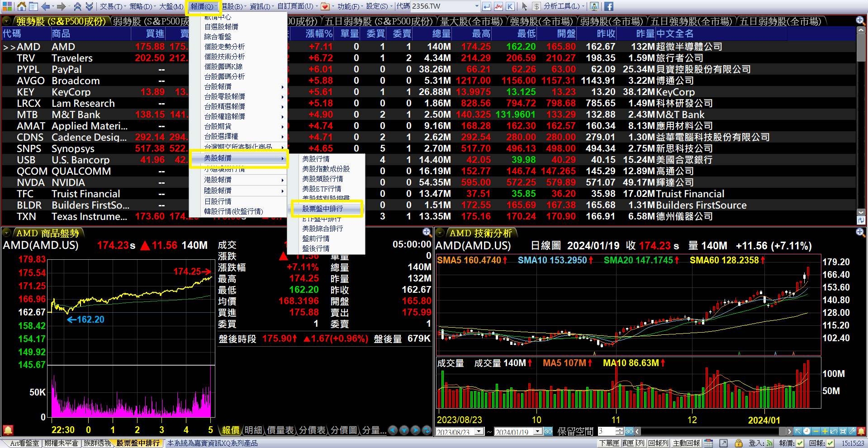This screenshot has width=868, height=448.
Task: Expand the 台股報價 submenu arrow
Action: [282, 86]
